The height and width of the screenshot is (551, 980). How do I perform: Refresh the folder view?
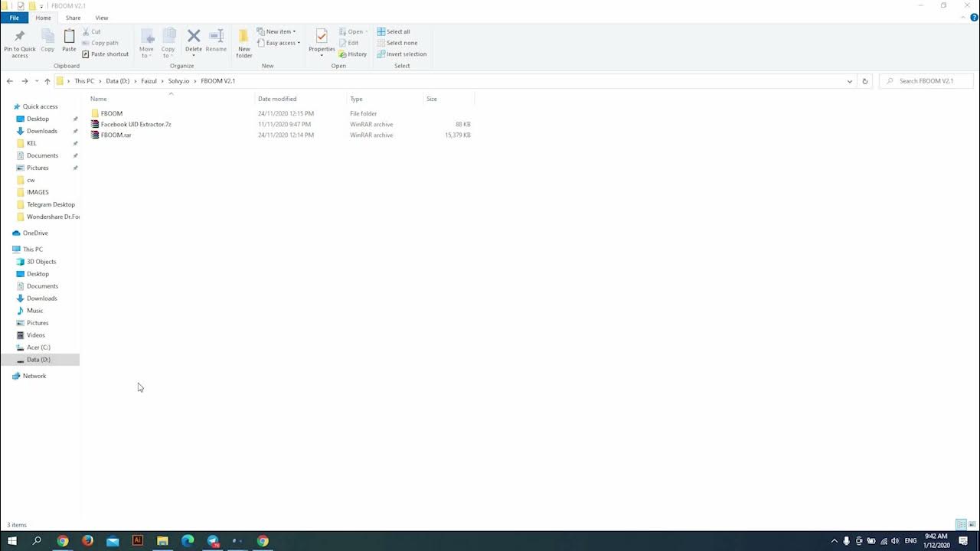coord(865,81)
